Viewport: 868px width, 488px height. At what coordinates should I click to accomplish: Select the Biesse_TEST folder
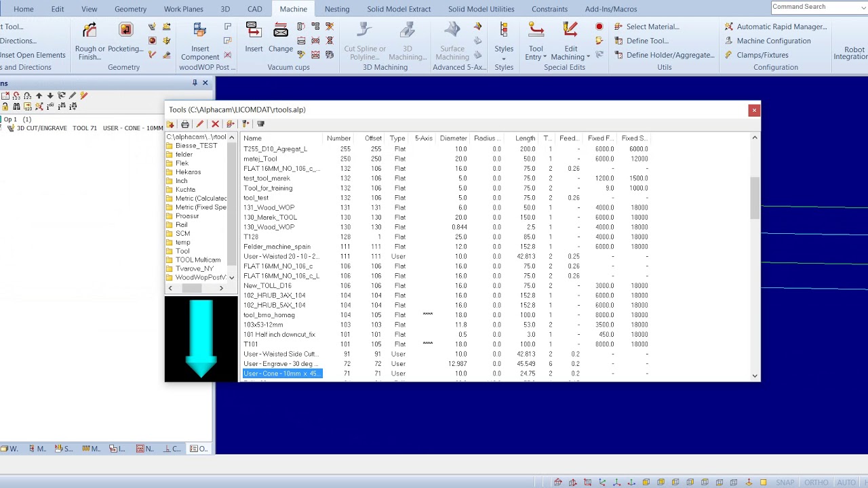click(191, 146)
